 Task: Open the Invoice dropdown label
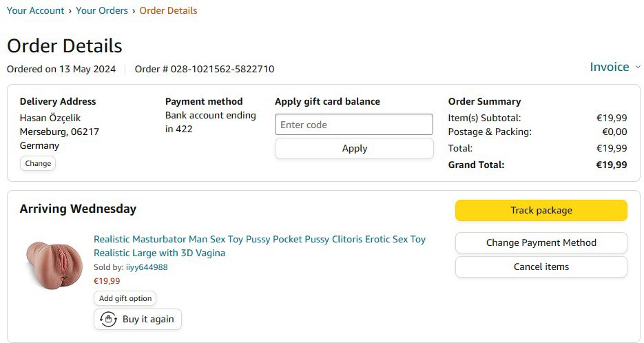click(x=609, y=67)
